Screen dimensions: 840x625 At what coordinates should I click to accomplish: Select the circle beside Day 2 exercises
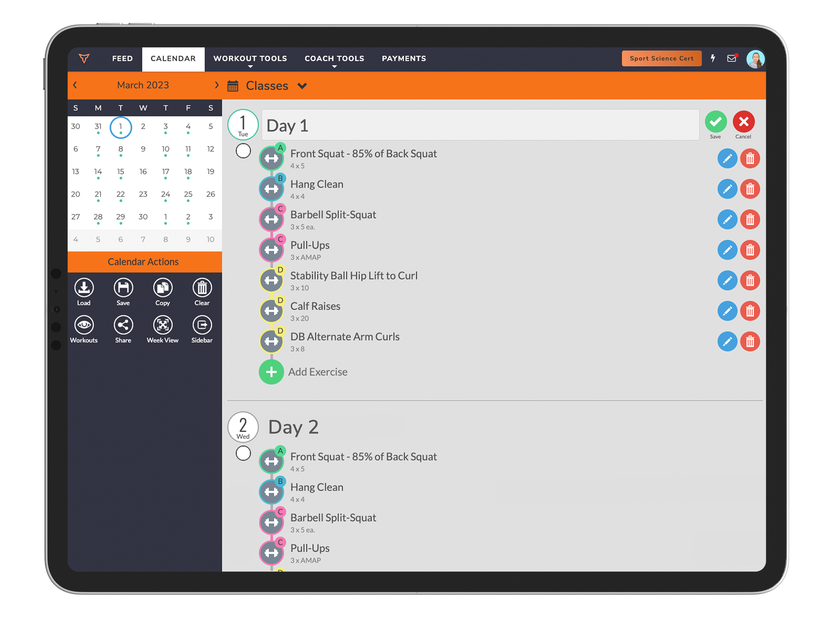pyautogui.click(x=243, y=453)
